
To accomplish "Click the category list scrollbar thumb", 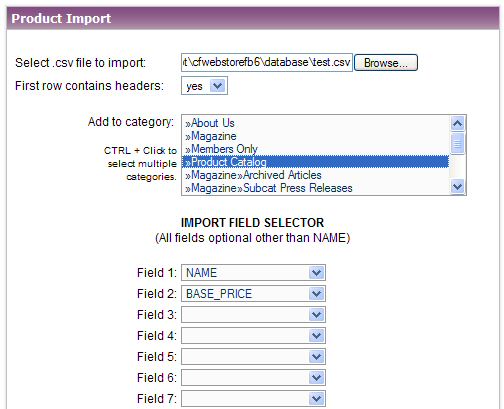I will coord(457,143).
